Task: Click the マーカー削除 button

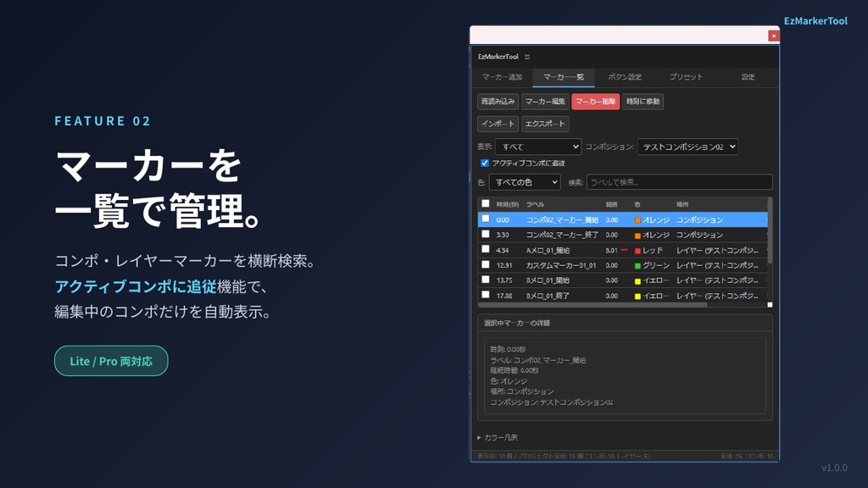Action: pyautogui.click(x=596, y=102)
